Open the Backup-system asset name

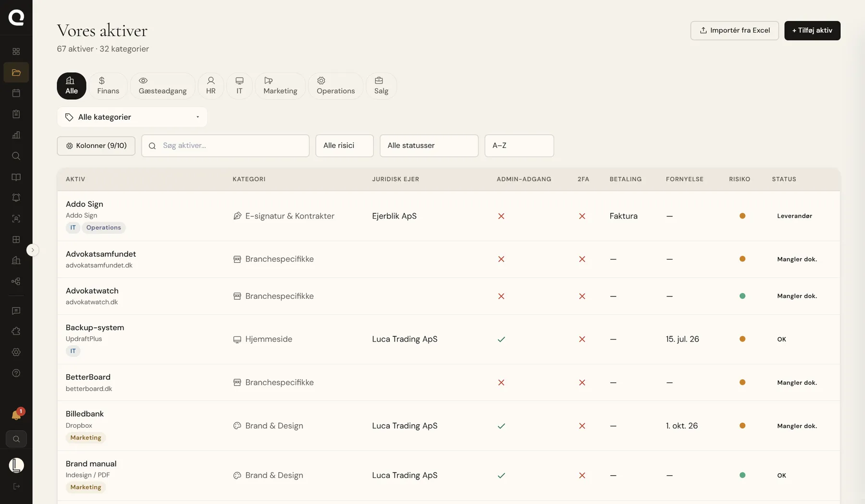pyautogui.click(x=95, y=328)
